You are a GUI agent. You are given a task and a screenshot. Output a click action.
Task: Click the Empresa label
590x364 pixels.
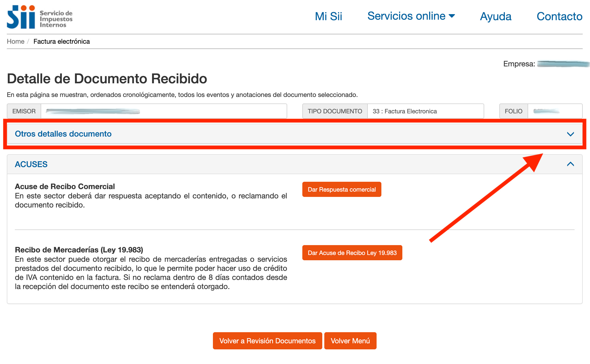click(519, 64)
